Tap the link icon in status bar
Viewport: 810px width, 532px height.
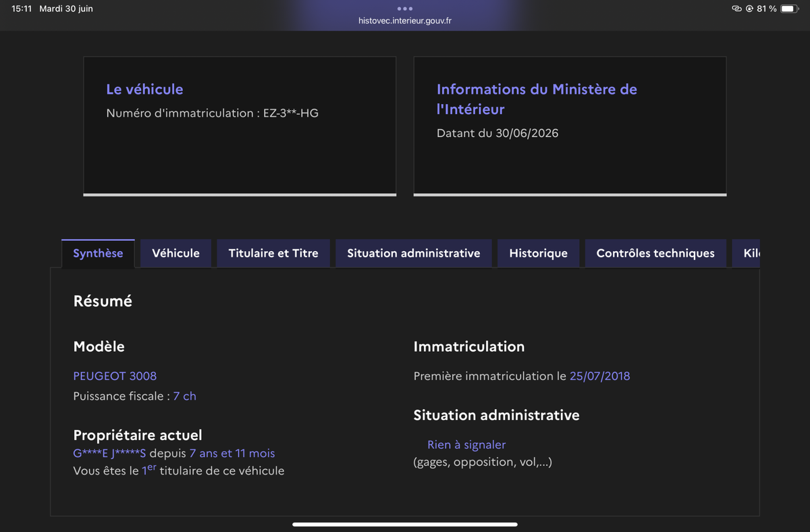[736, 9]
